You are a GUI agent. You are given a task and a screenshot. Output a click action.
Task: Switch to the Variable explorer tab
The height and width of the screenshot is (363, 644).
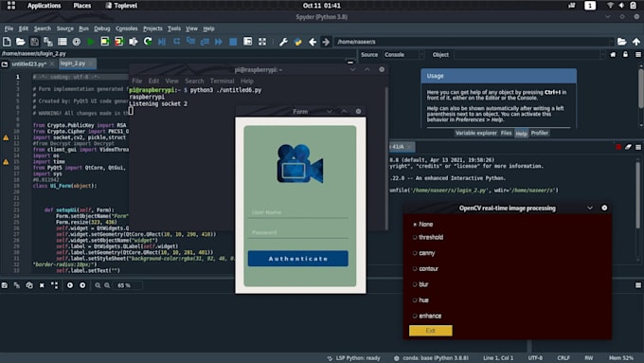pyautogui.click(x=476, y=133)
